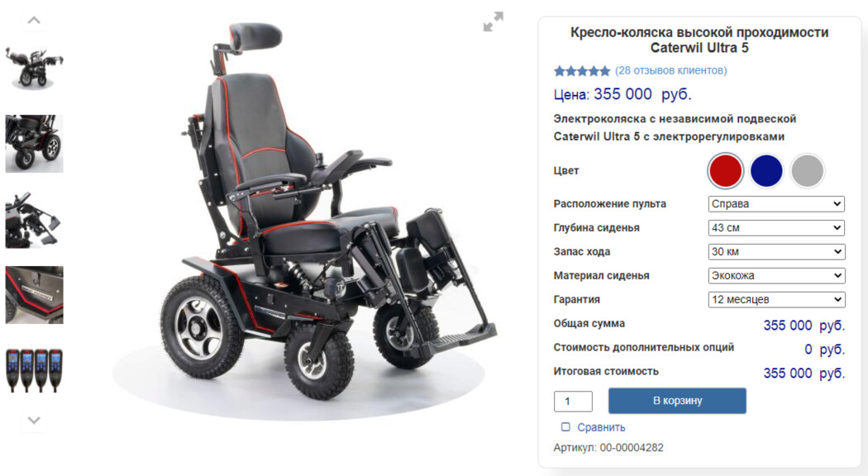Open the footrest detail thumbnail
Image resolution: width=868 pixels, height=476 pixels.
click(35, 219)
